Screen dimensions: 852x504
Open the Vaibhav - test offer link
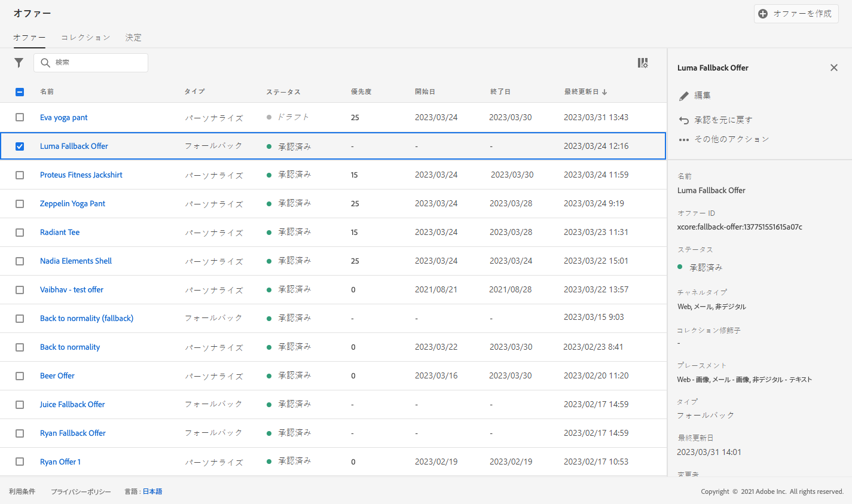(x=72, y=290)
